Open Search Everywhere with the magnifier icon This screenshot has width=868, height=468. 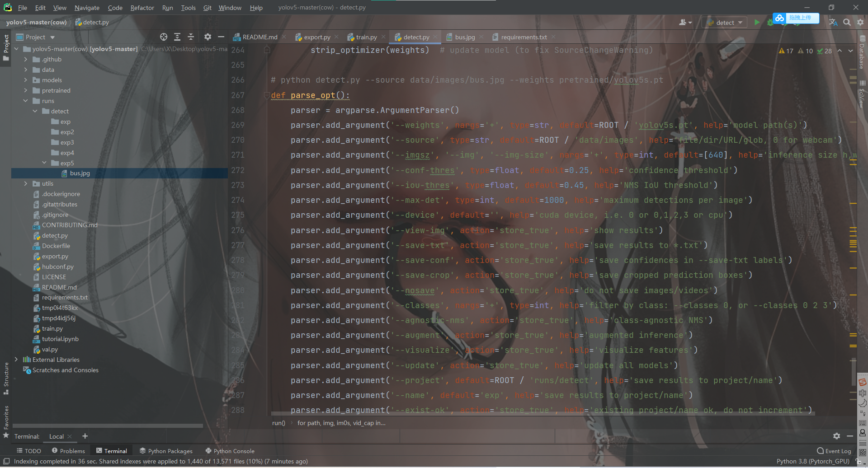pyautogui.click(x=847, y=22)
